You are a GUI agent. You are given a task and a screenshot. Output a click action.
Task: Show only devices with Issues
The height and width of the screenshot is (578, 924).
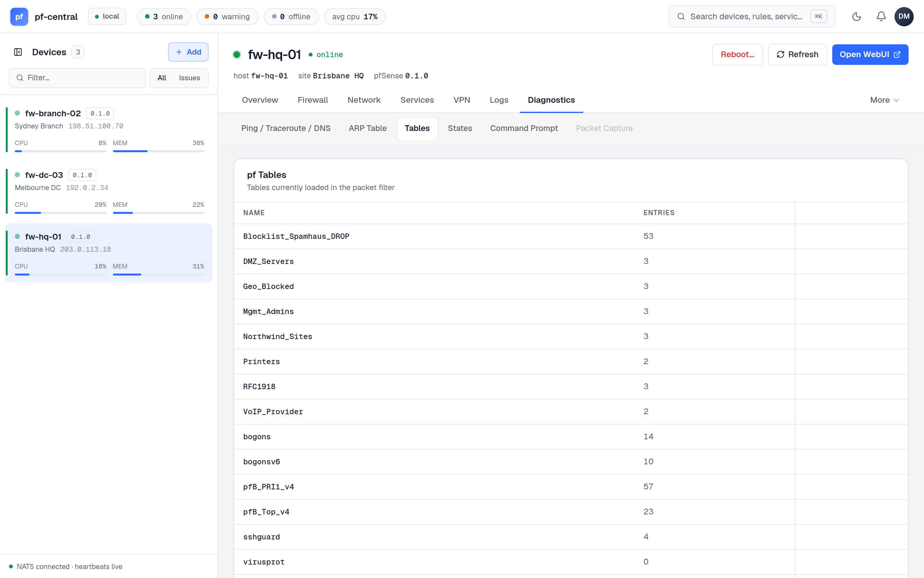189,78
